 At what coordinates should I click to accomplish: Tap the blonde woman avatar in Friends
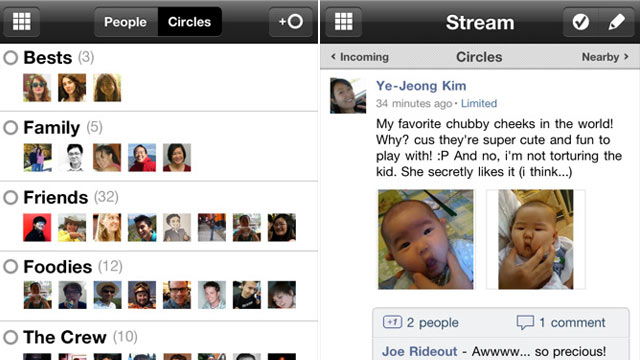[x=107, y=227]
